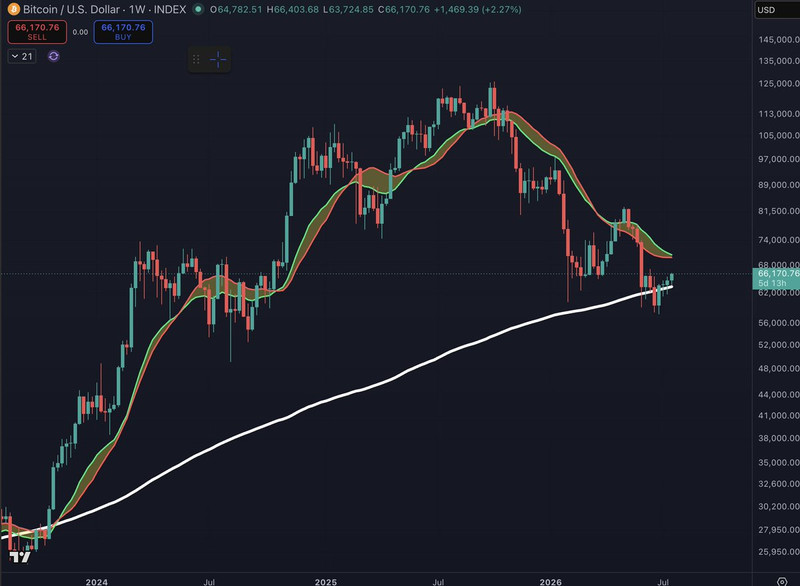
Task: Click the 2024 label on time axis
Action: click(96, 582)
